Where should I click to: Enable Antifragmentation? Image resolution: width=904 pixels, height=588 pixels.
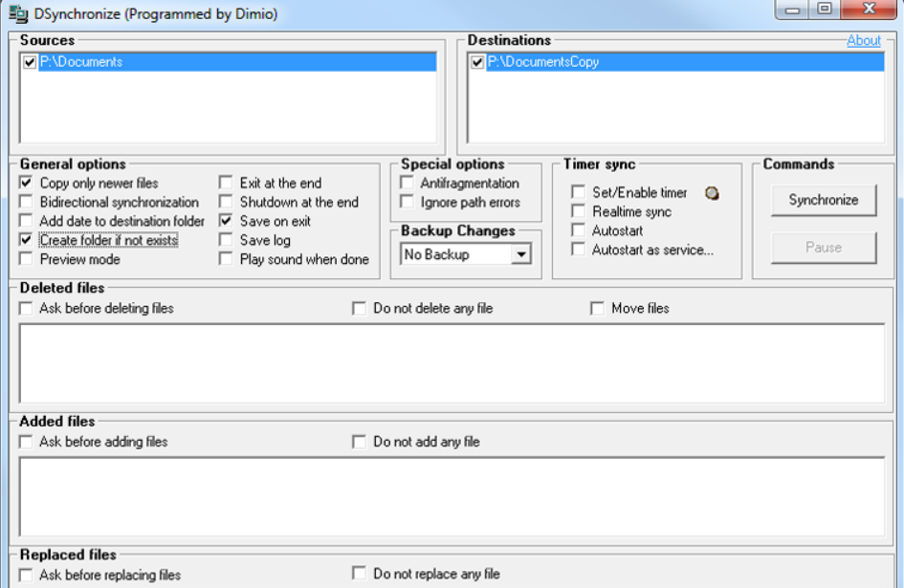(x=406, y=183)
